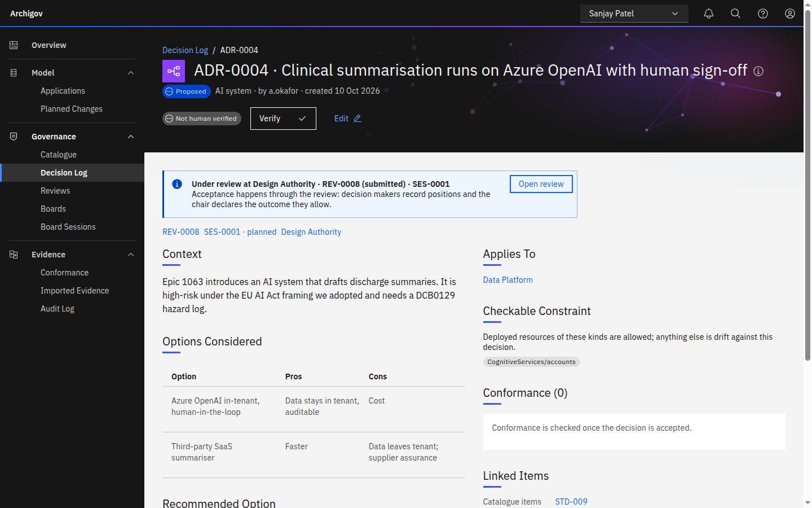Click the pencil icon next to Edit
This screenshot has height=508, width=812.
pyautogui.click(x=357, y=119)
